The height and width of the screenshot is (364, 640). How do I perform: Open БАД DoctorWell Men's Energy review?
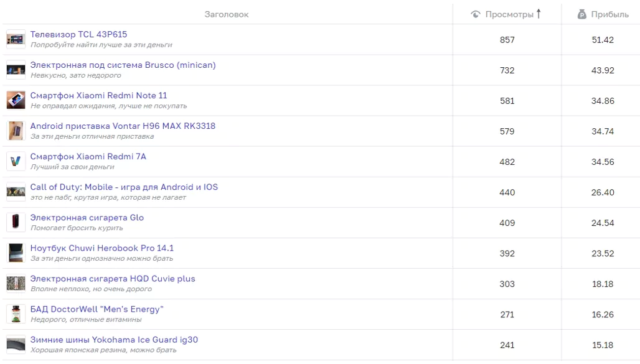(x=96, y=309)
